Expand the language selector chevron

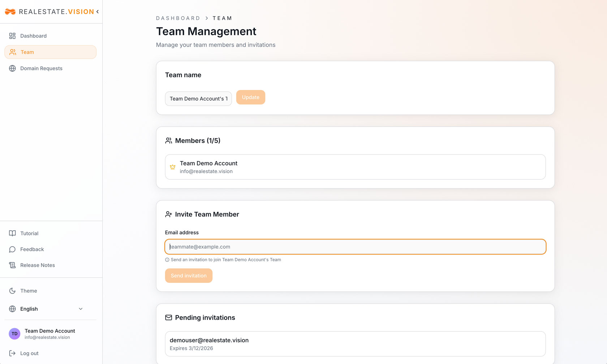pyautogui.click(x=81, y=309)
